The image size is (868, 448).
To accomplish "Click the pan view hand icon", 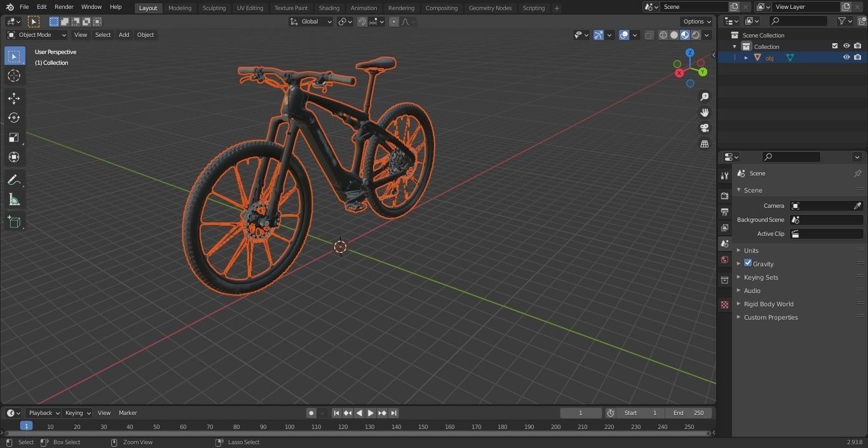I will point(705,112).
